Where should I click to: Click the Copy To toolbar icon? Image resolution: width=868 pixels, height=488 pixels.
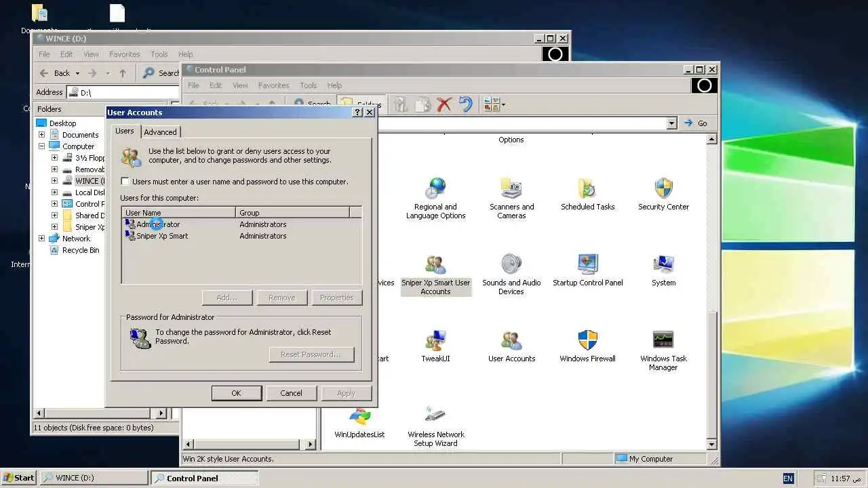(422, 104)
